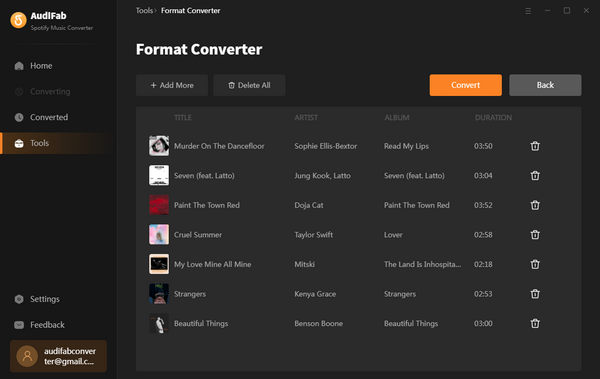
Task: Click the AudiFab logo icon
Action: [18, 20]
